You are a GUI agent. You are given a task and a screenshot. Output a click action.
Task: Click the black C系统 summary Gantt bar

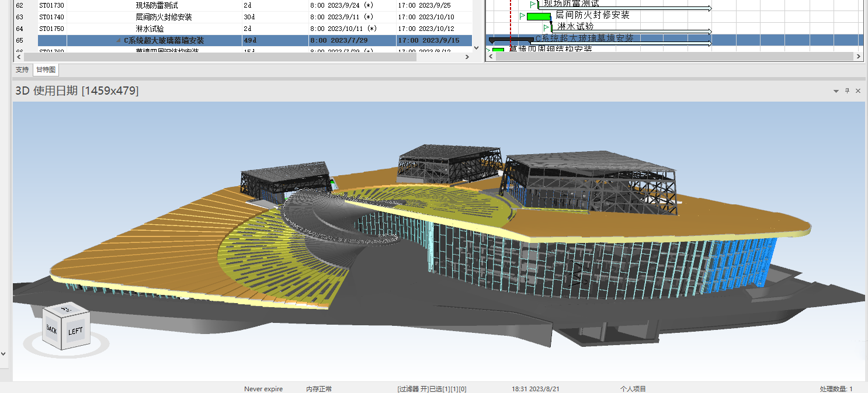[510, 39]
